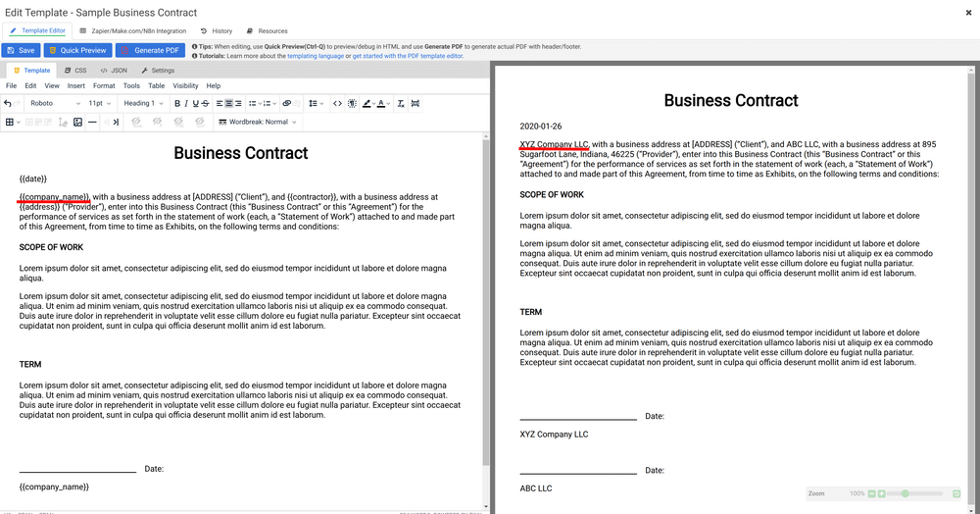This screenshot has width=980, height=514.
Task: Switch to the Settings tab
Action: pos(158,71)
